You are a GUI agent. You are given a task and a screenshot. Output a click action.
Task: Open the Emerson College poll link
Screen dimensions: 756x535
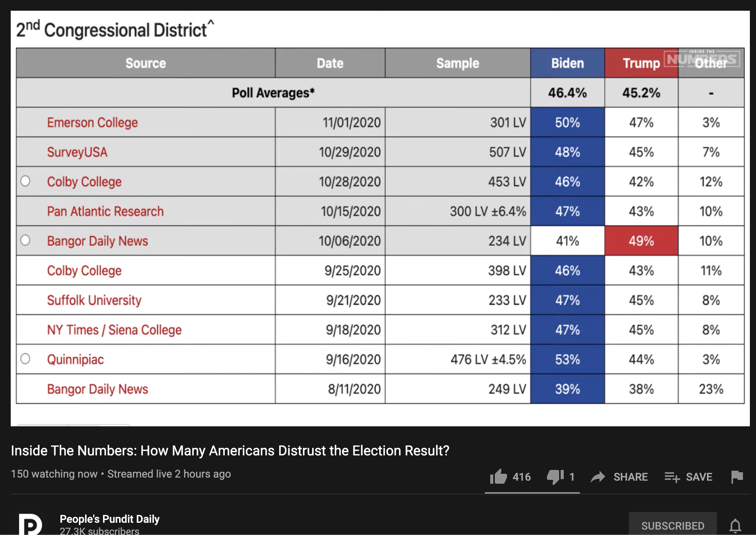92,122
